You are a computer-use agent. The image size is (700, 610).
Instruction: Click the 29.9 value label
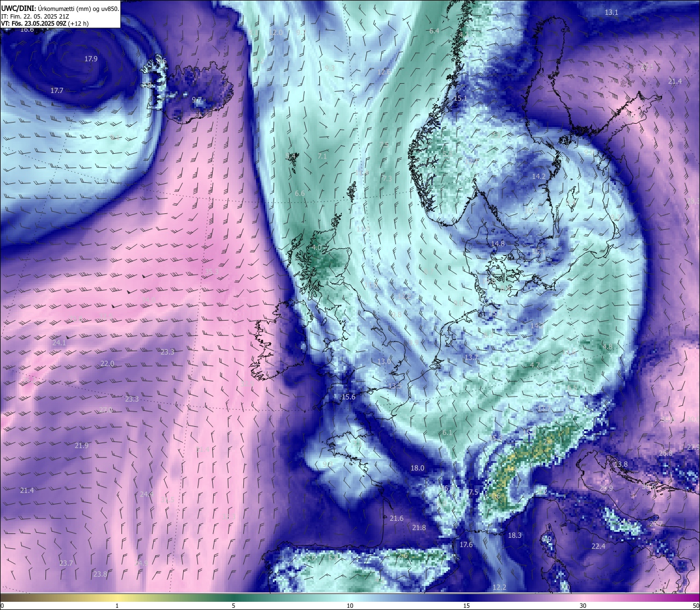[x=606, y=489]
